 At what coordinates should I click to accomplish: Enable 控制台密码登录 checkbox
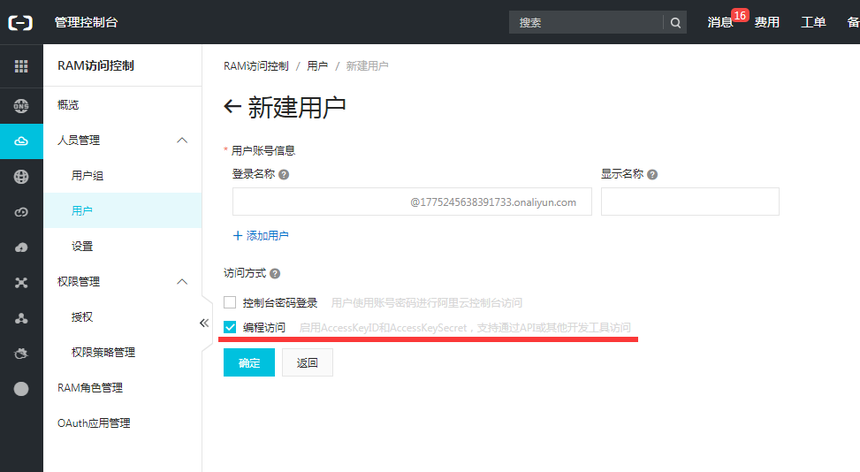click(x=230, y=303)
